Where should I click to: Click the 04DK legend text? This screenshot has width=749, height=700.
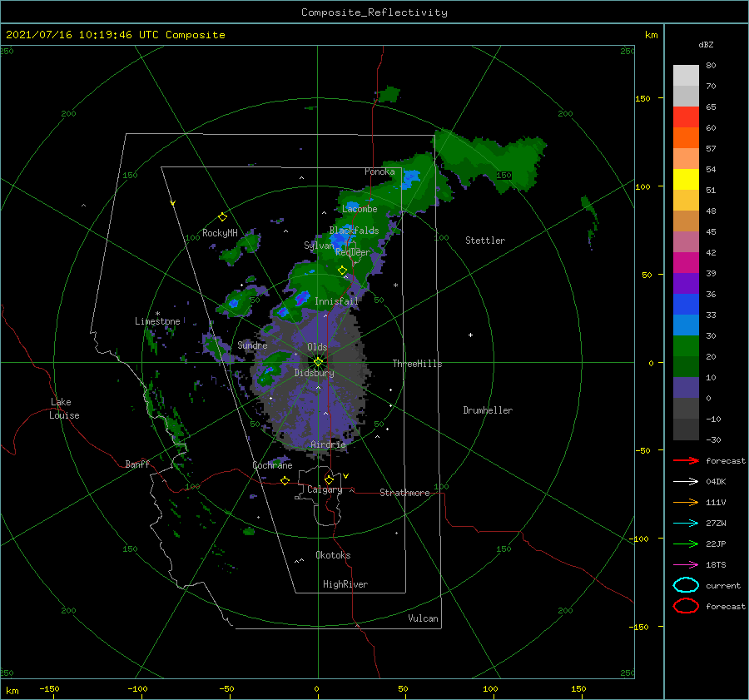point(716,482)
